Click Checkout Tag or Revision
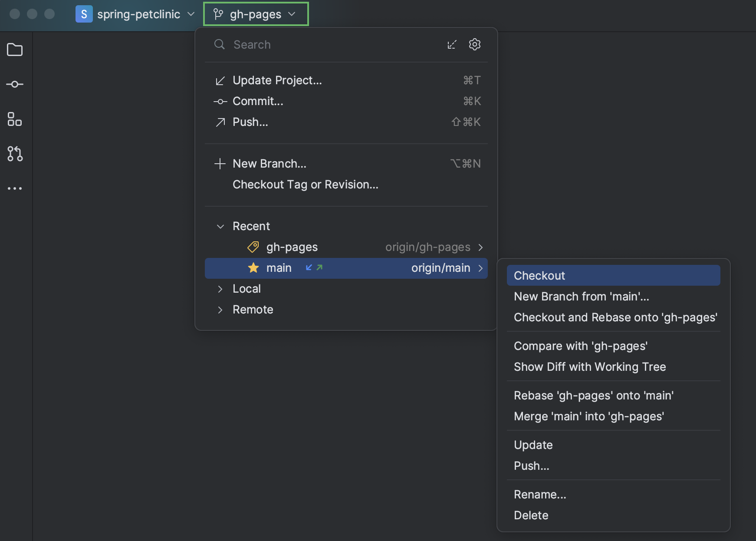Image resolution: width=756 pixels, height=541 pixels. click(x=305, y=184)
